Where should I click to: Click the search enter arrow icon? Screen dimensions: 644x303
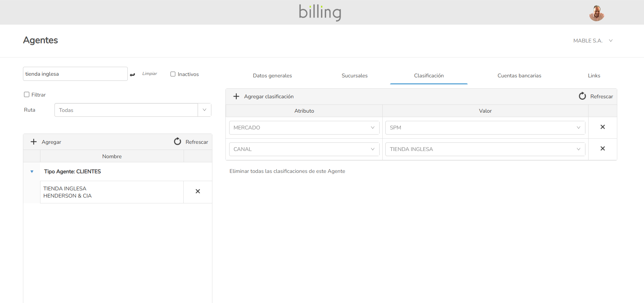[x=133, y=75]
